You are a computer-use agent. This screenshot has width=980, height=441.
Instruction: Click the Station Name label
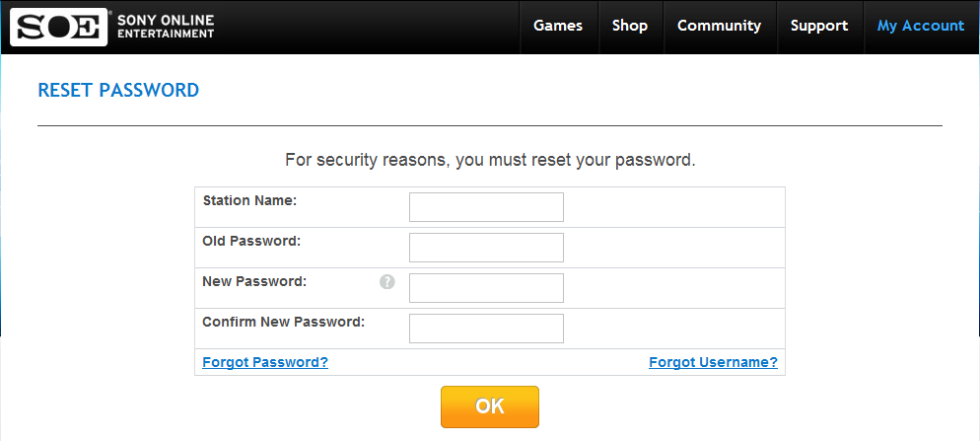(x=249, y=200)
